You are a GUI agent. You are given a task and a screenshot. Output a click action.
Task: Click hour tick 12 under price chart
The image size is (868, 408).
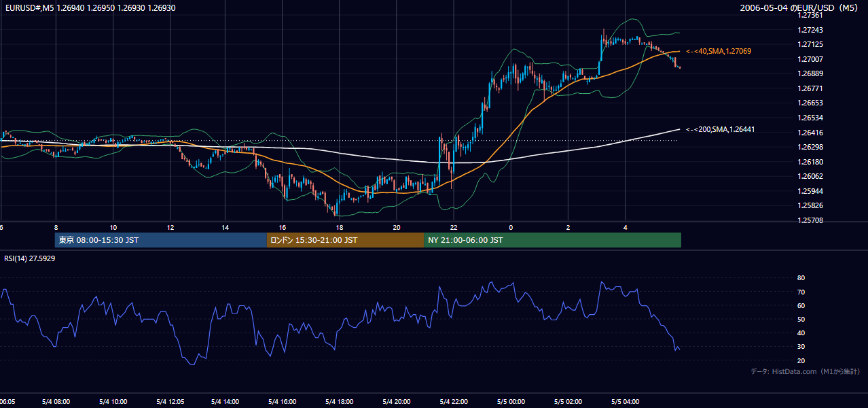pyautogui.click(x=170, y=228)
